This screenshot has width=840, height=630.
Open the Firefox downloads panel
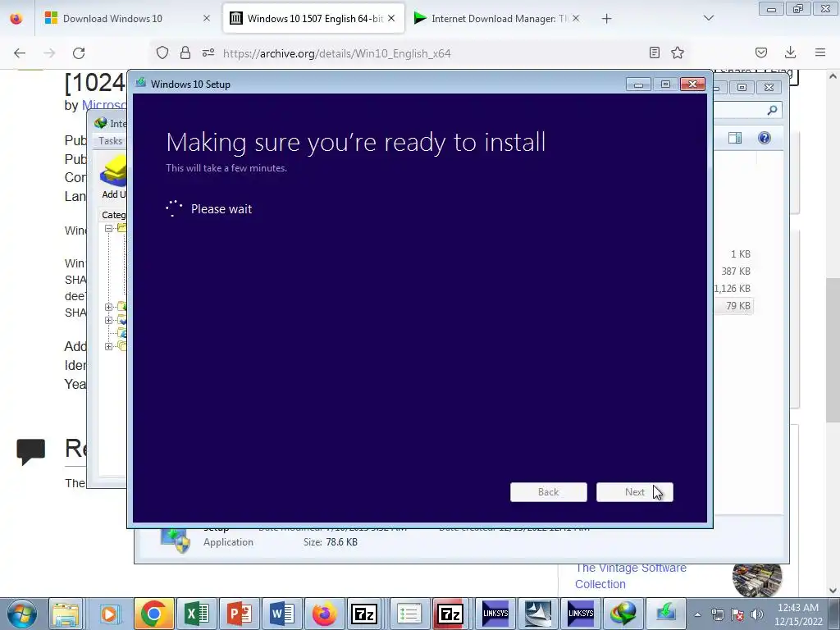tap(790, 52)
